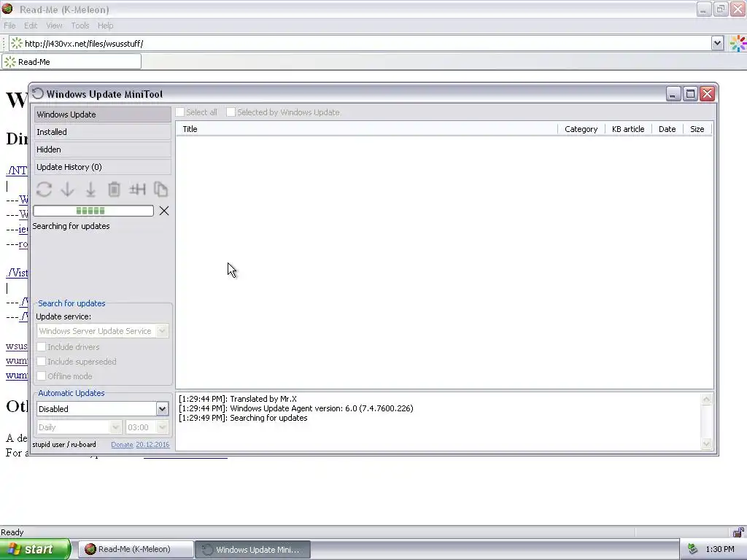Click the download updates arrow icon
747x560 pixels.
tap(67, 190)
